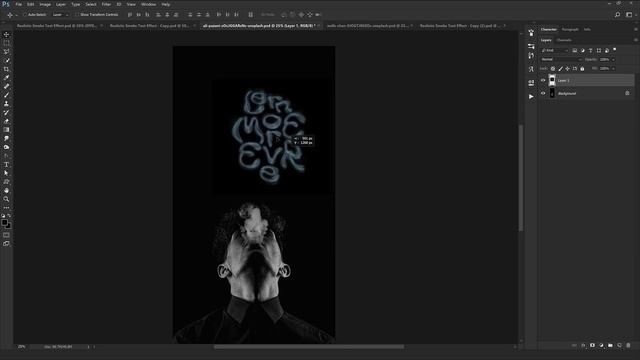
Task: Click the horizontal canvas scrollbar
Action: tap(309, 347)
